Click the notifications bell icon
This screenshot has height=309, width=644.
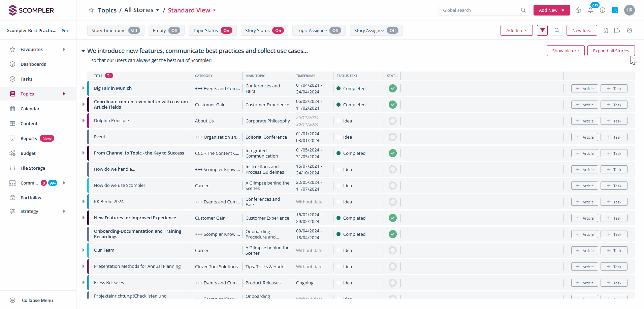click(x=590, y=10)
